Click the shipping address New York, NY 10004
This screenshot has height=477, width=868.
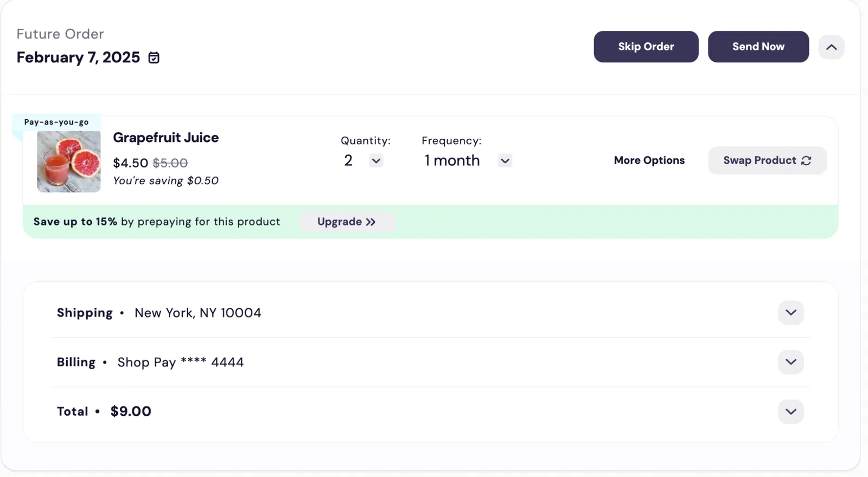(x=198, y=313)
